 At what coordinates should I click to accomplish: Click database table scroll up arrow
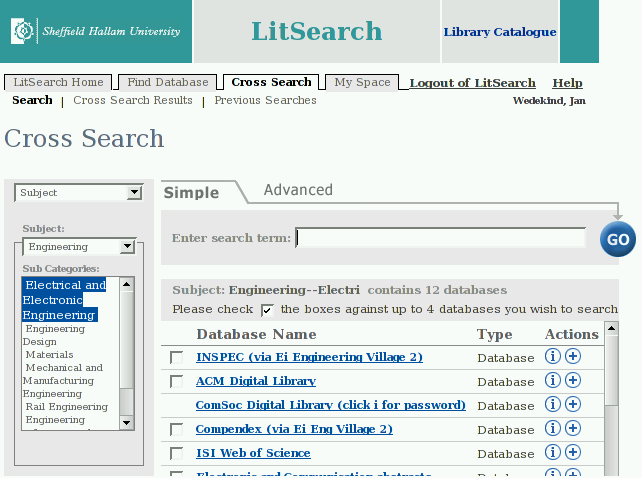611,328
